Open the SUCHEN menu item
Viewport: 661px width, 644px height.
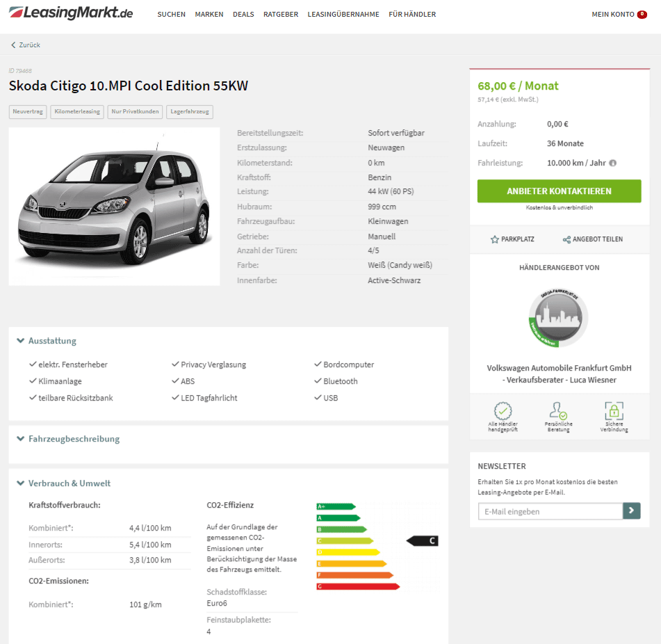[x=171, y=15]
